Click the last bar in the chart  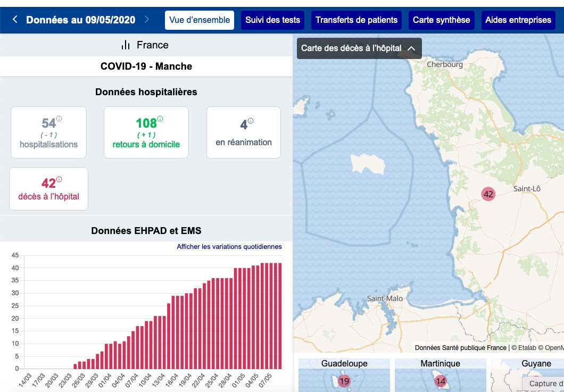point(280,316)
